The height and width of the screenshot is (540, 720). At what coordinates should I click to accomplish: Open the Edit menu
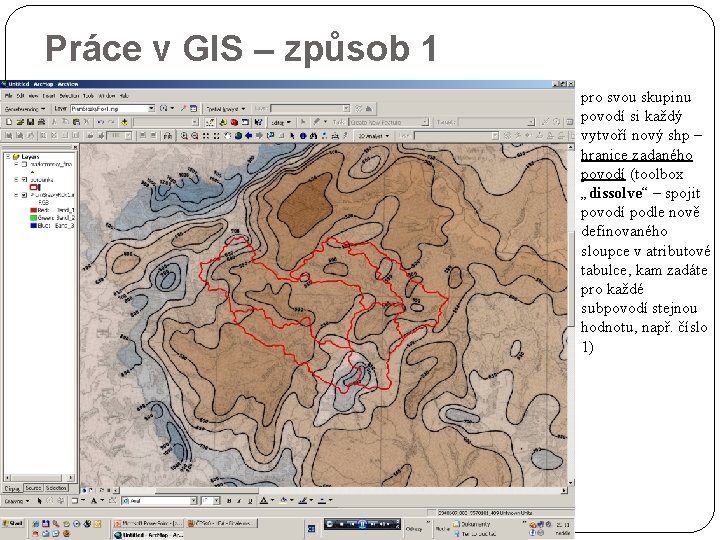20,96
